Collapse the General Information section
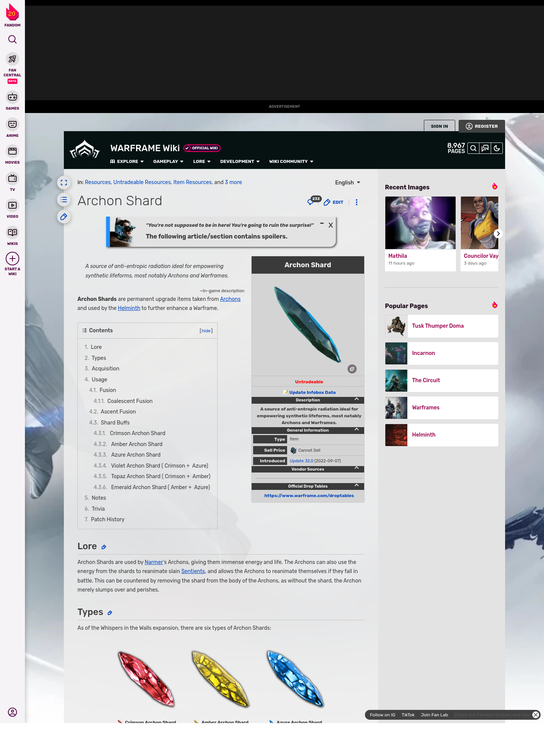This screenshot has width=544, height=756. click(x=357, y=429)
